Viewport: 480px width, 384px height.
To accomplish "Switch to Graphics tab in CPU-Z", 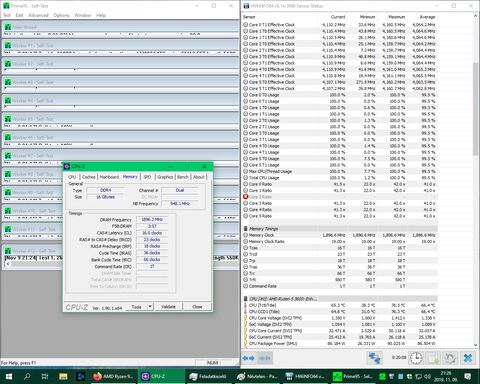I will tap(165, 177).
